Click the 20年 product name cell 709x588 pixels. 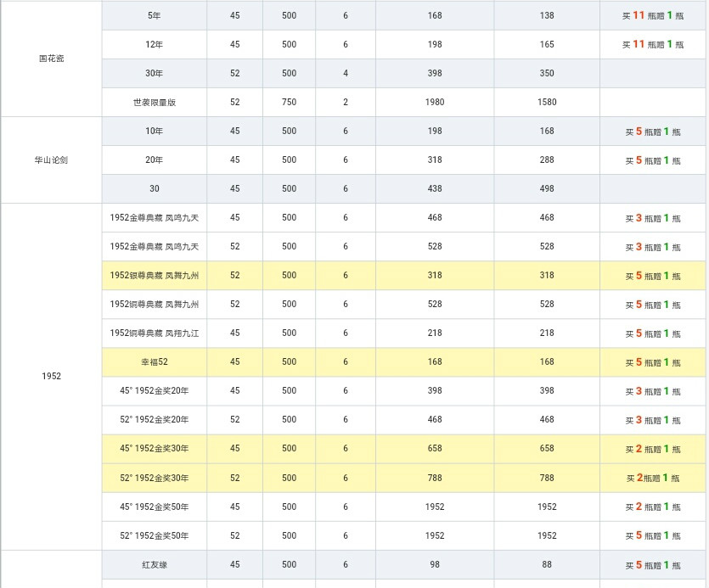155,160
